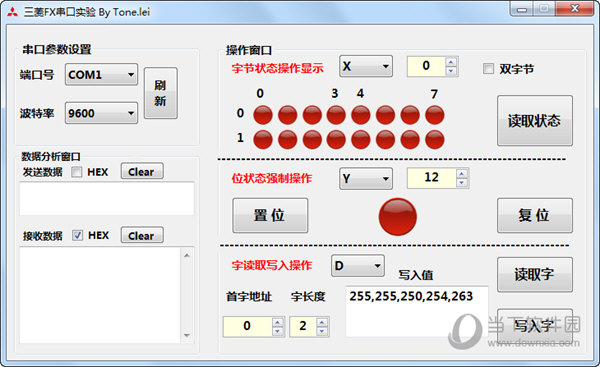Open the COM1 port dropdown

coord(101,74)
